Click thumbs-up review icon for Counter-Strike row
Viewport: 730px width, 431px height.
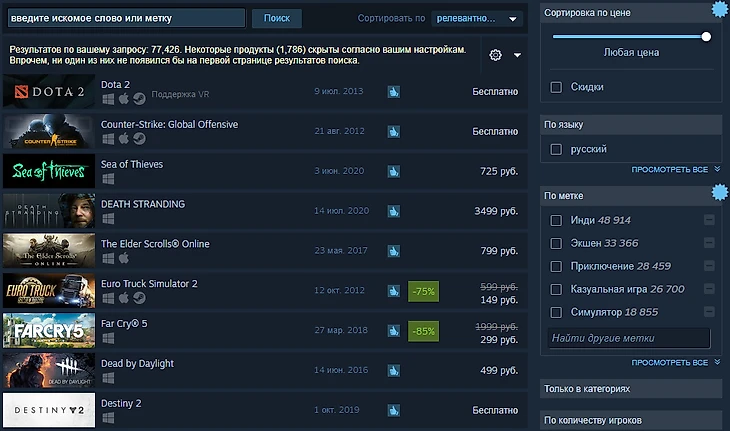(394, 132)
